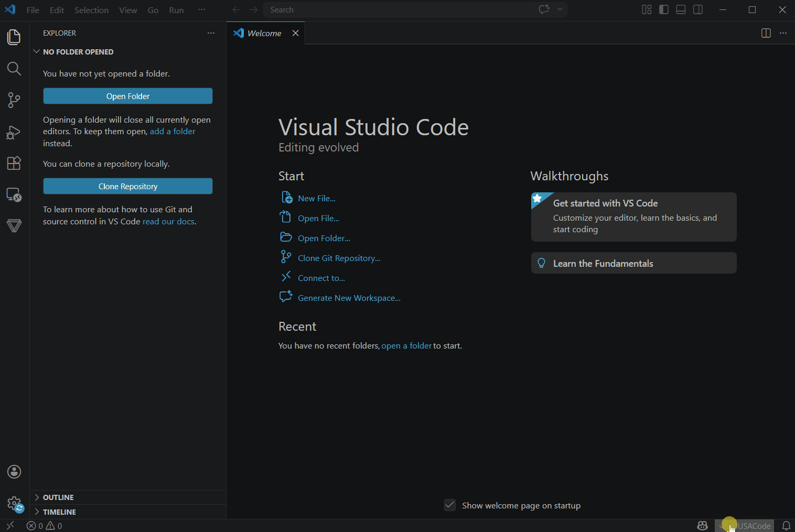795x532 pixels.
Task: Open the Selection menu
Action: (92, 10)
